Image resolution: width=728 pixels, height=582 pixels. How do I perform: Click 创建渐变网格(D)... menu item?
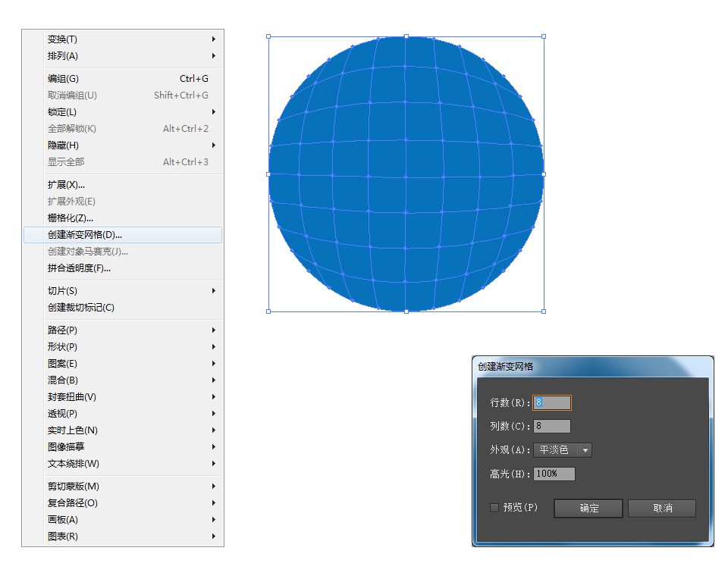[x=85, y=235]
